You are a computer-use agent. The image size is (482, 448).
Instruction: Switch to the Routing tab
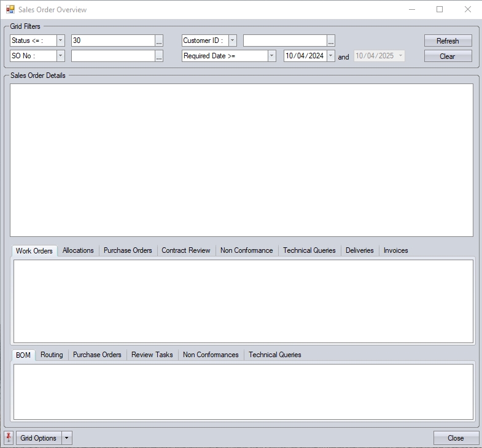[x=52, y=355]
